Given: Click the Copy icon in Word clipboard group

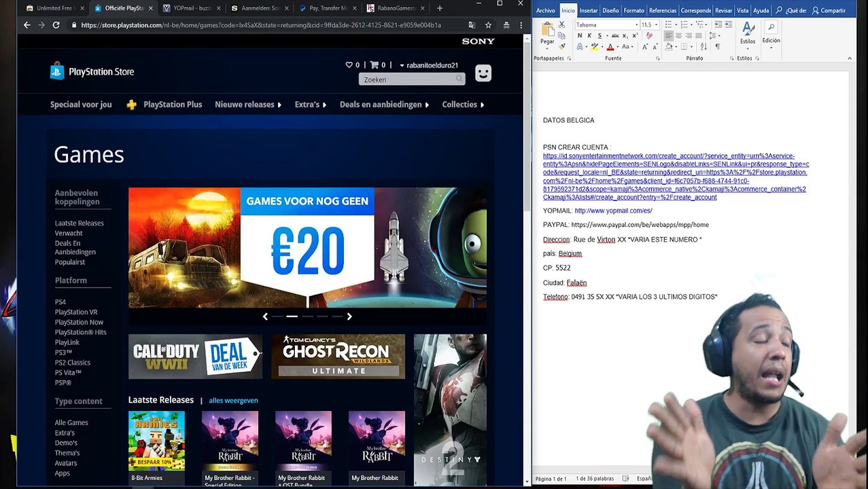Looking at the screenshot, I should point(561,35).
